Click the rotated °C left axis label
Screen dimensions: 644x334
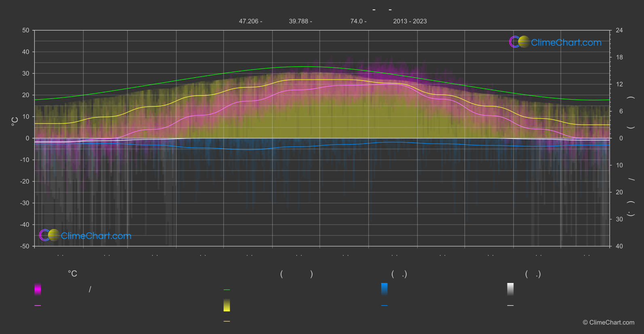click(x=15, y=121)
